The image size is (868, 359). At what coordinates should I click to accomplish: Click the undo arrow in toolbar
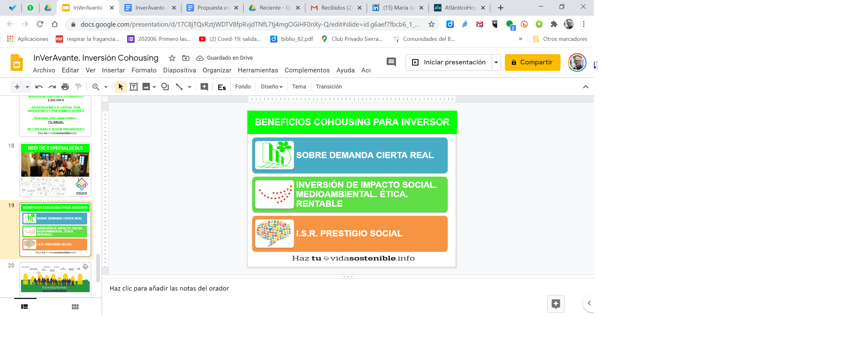click(x=39, y=87)
